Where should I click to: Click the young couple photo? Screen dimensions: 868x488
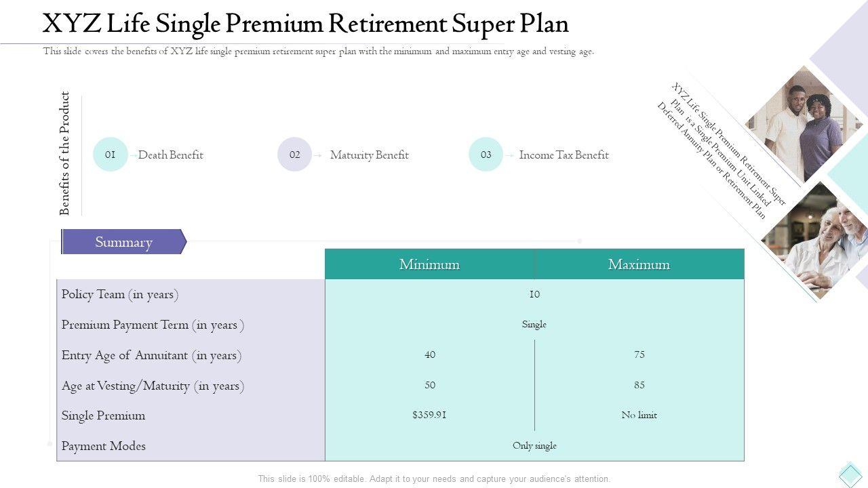tap(804, 124)
